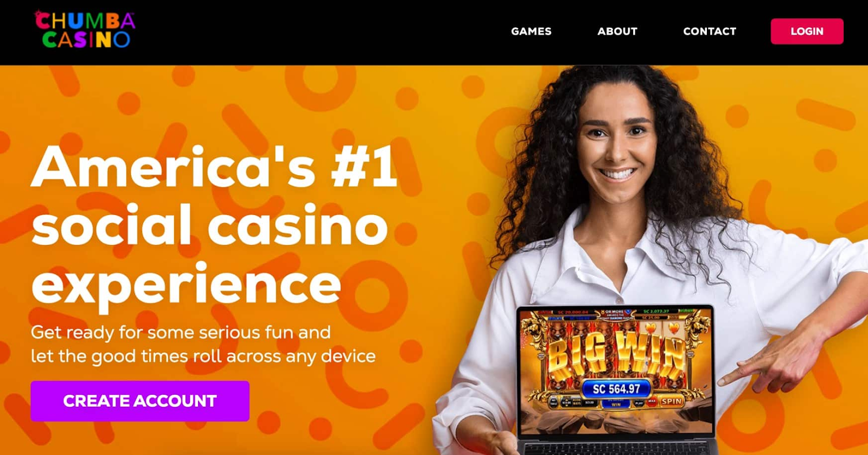Select the red MAX bet button
The image size is (868, 455).
(x=652, y=401)
